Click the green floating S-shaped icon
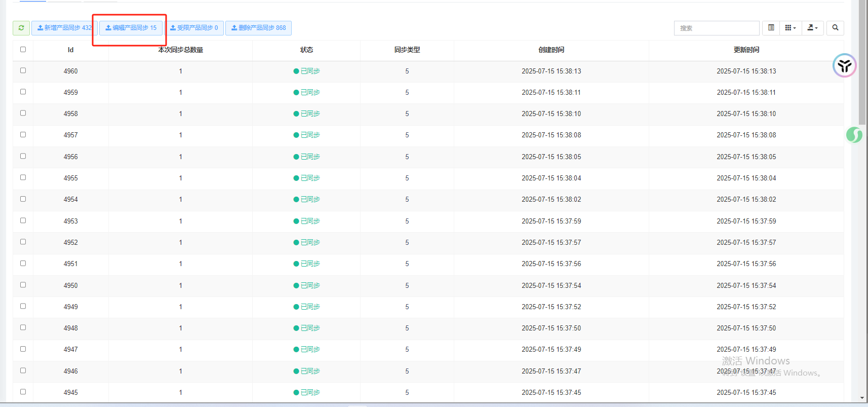 pyautogui.click(x=854, y=135)
